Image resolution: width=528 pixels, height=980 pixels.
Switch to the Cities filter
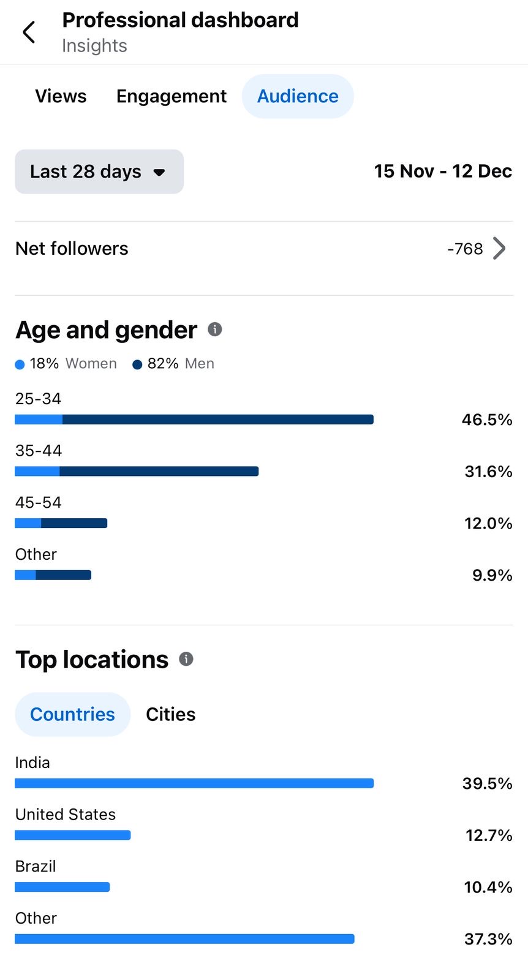170,714
